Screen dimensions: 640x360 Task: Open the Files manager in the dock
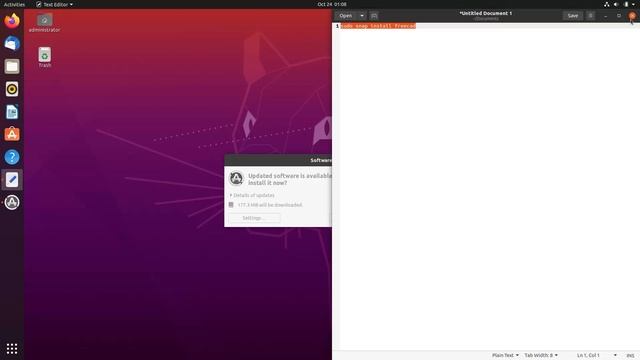click(12, 66)
